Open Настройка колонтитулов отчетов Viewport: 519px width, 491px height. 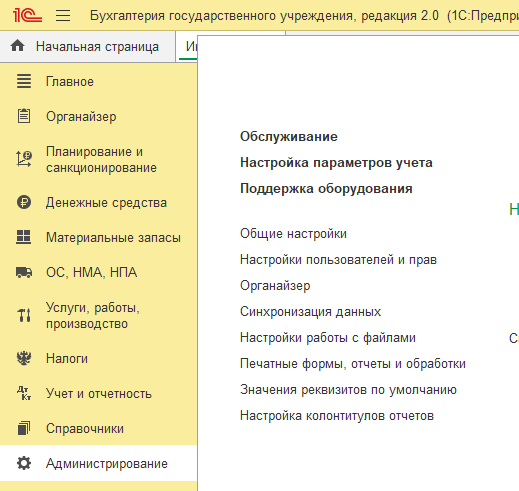337,416
